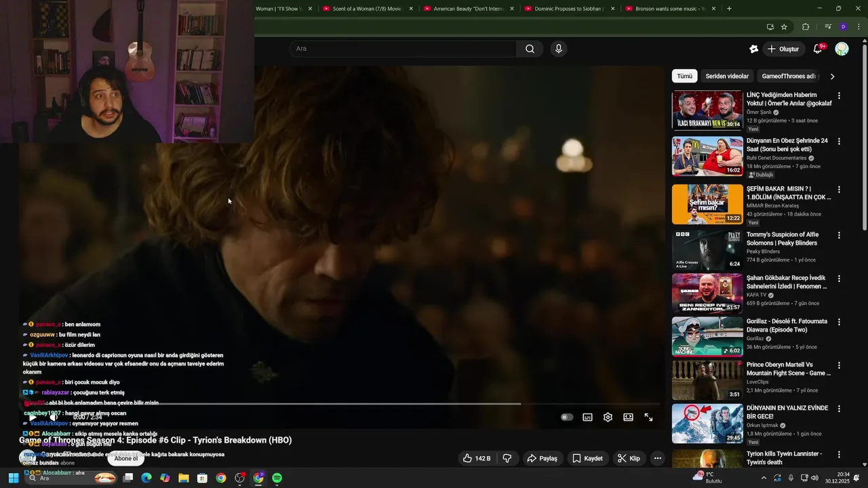Open the Tommy's Suspicion of Alfie thumbnail
Screen dimensions: 868x488
707,250
